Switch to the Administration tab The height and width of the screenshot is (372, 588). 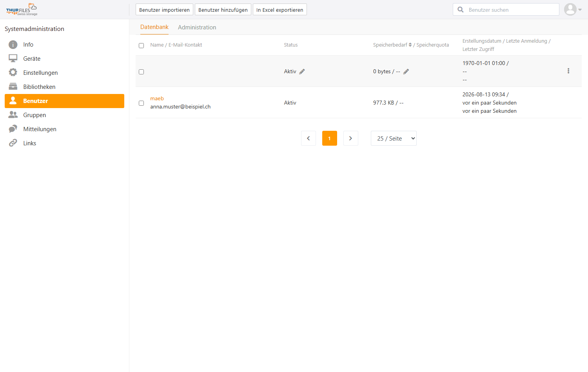tap(197, 27)
